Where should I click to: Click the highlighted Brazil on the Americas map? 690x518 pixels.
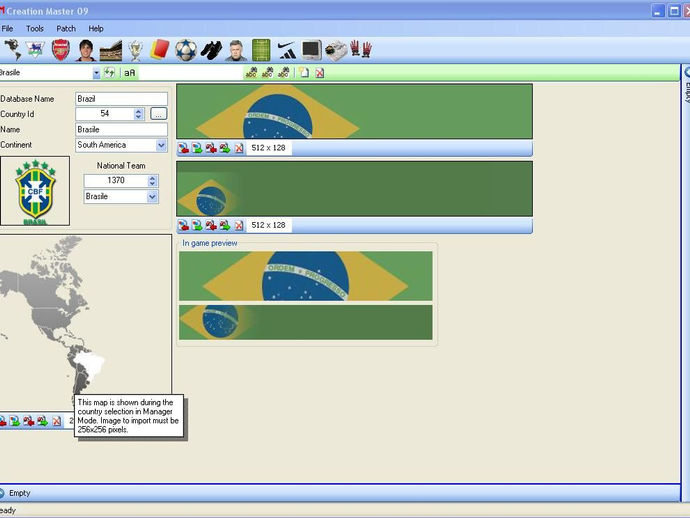(x=90, y=364)
